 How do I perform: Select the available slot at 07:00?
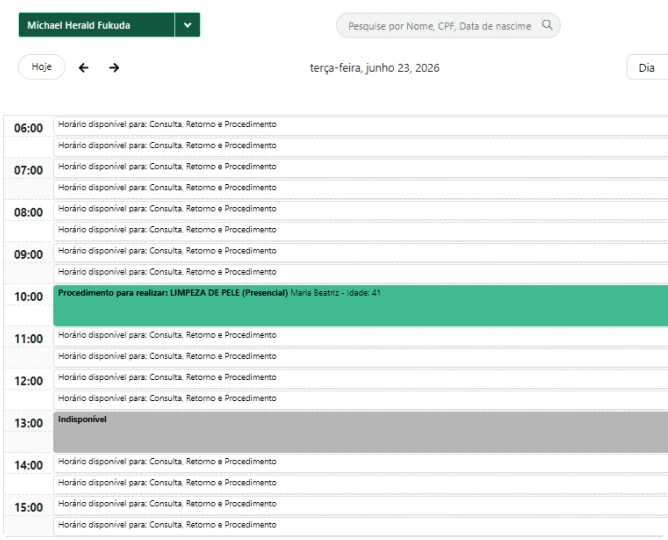(360, 169)
